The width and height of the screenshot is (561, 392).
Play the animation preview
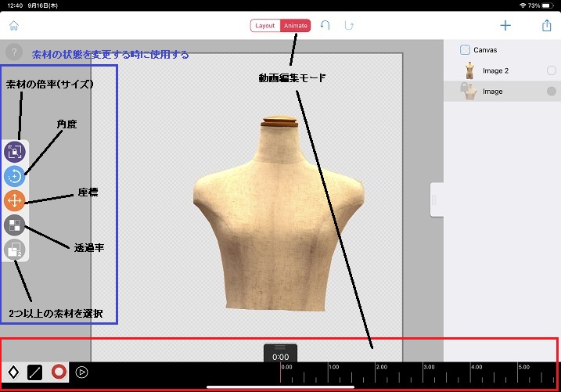click(x=81, y=372)
